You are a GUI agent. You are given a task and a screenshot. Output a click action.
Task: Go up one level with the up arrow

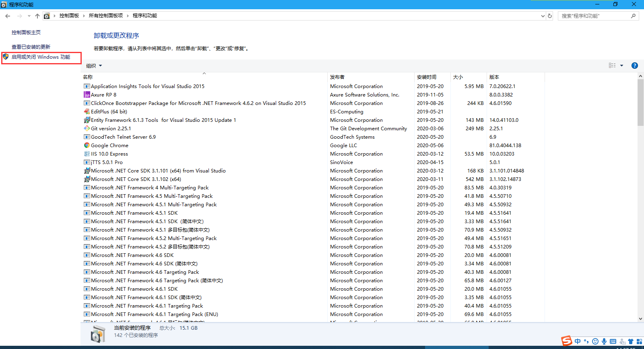[x=37, y=16]
